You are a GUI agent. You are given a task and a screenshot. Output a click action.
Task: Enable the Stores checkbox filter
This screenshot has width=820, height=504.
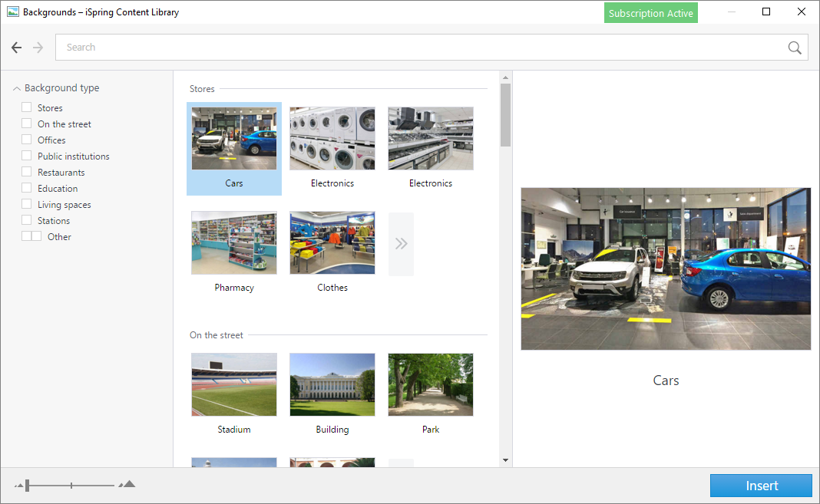tap(27, 108)
